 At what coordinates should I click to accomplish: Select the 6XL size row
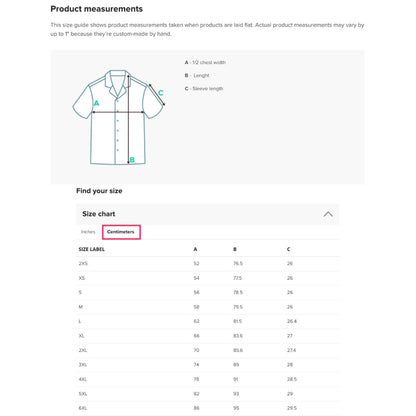click(x=207, y=408)
